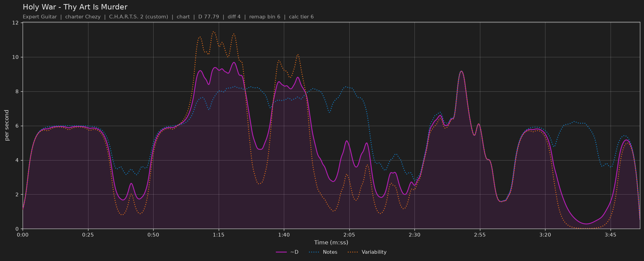Click the 1:40 time axis tick label

(284, 235)
